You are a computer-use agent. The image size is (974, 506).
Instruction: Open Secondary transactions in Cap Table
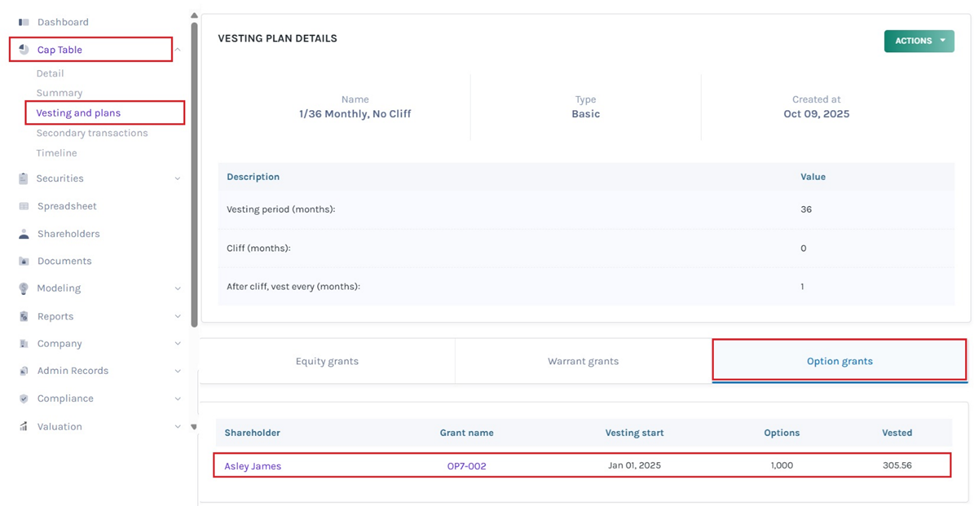tap(92, 133)
